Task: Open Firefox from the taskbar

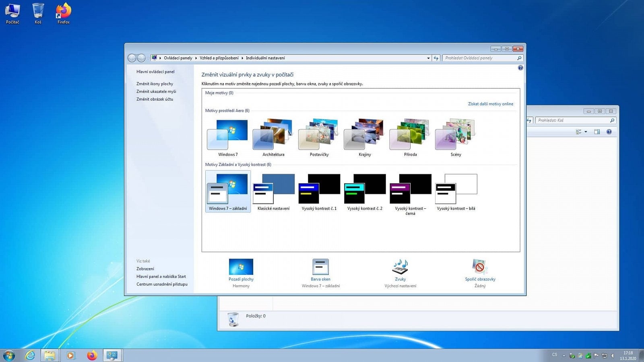Action: 92,355
